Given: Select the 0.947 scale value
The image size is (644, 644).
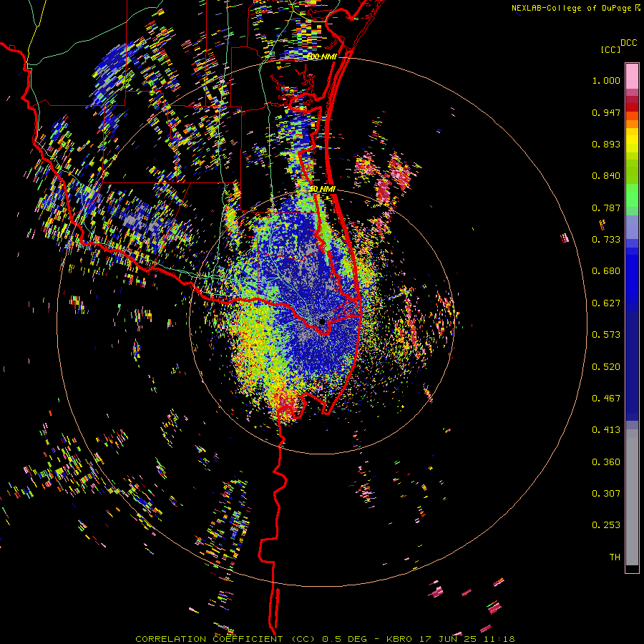Looking at the screenshot, I should tap(606, 112).
